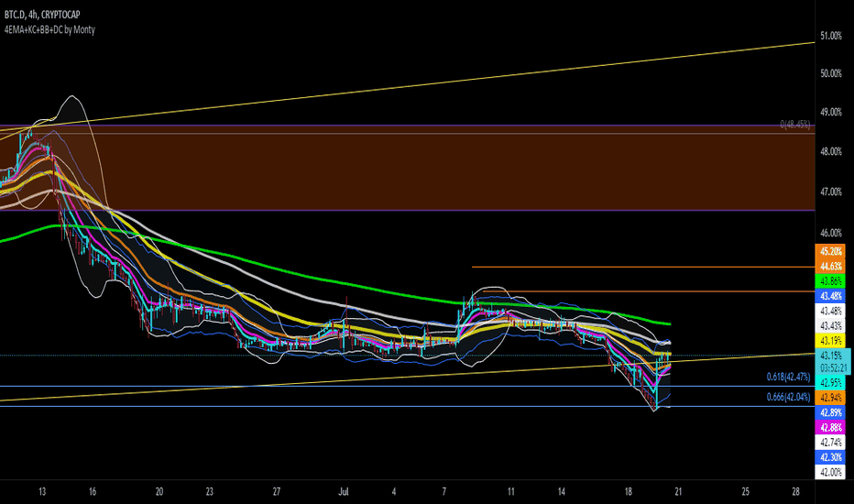Select the cyan 42.95% price tag
The height and width of the screenshot is (504, 854).
pos(830,382)
